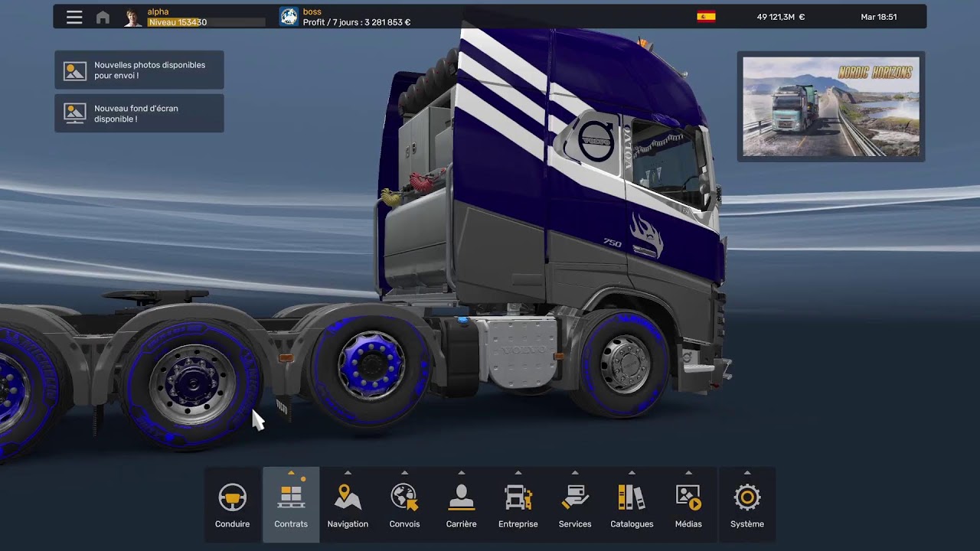Select the Conduire label
This screenshot has height=551, width=980.
click(x=232, y=524)
